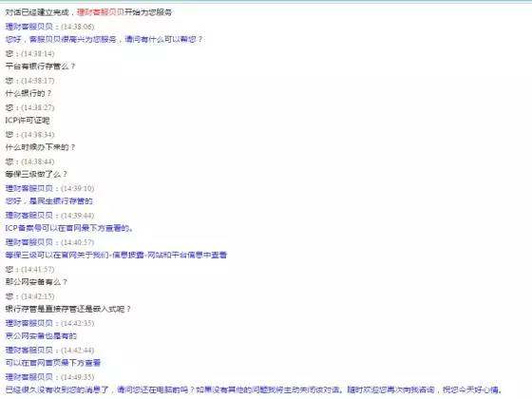
Task: Select the agent line timestamped 14:42:35
Action: (49, 323)
